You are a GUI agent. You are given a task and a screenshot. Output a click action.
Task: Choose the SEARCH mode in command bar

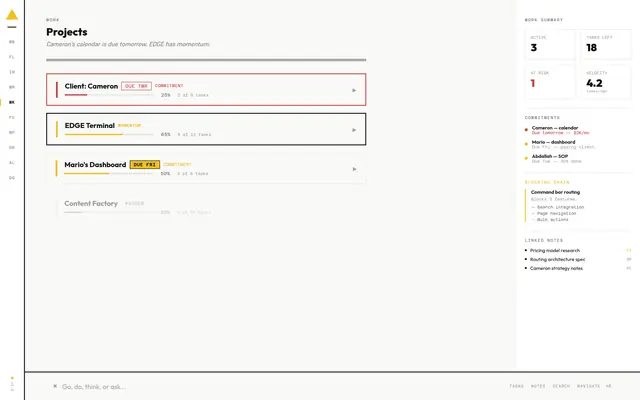pos(561,386)
